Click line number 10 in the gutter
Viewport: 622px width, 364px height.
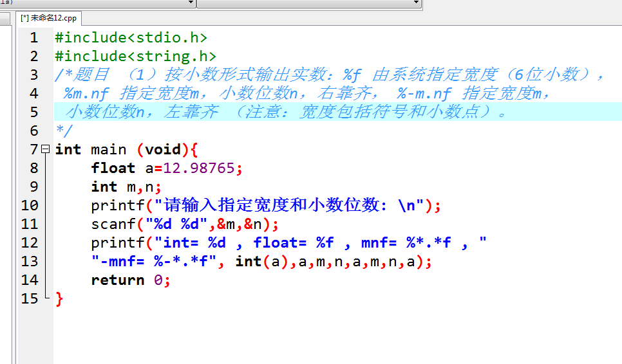pos(30,205)
